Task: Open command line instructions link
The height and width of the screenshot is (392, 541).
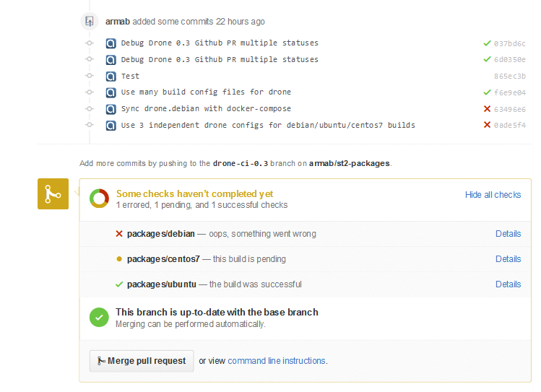Action: coord(277,361)
